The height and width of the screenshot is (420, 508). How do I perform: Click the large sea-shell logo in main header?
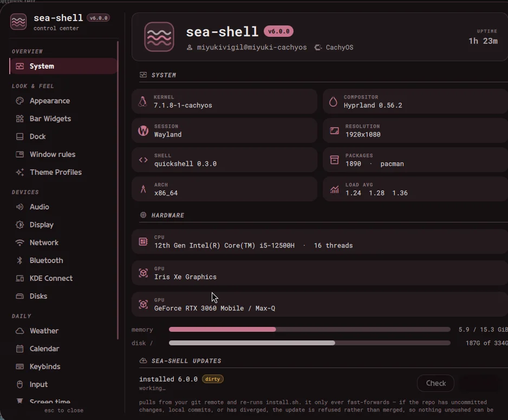pyautogui.click(x=159, y=37)
